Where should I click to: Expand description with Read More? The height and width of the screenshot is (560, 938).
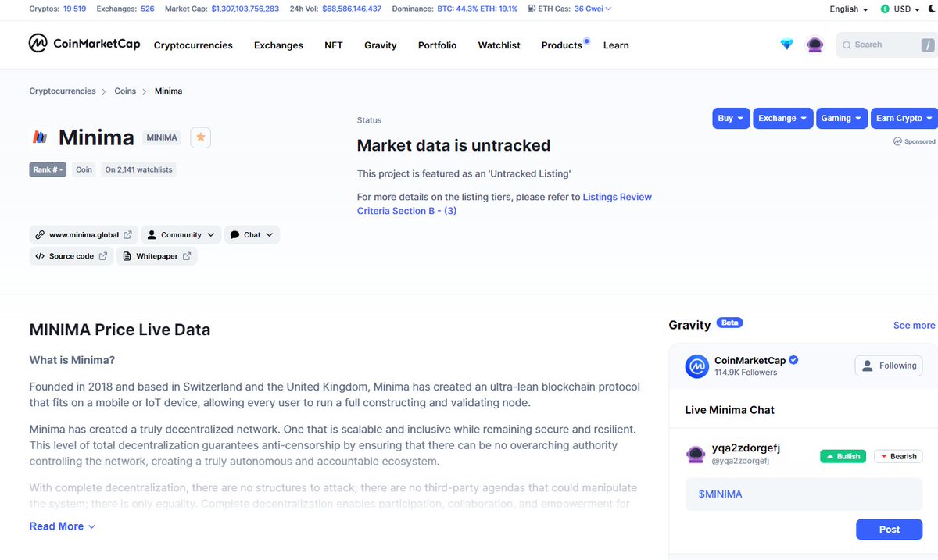point(63,526)
